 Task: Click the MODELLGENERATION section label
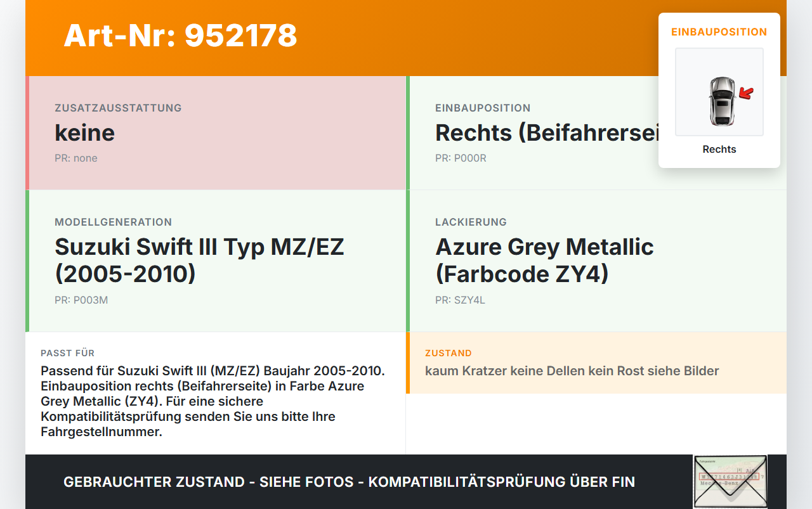pyautogui.click(x=113, y=222)
